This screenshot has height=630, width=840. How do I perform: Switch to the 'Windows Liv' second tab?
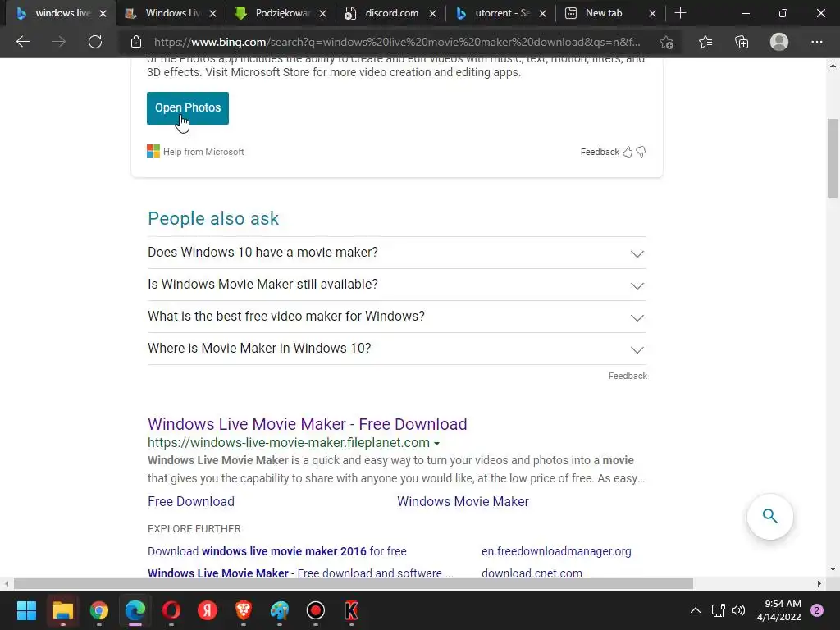171,13
